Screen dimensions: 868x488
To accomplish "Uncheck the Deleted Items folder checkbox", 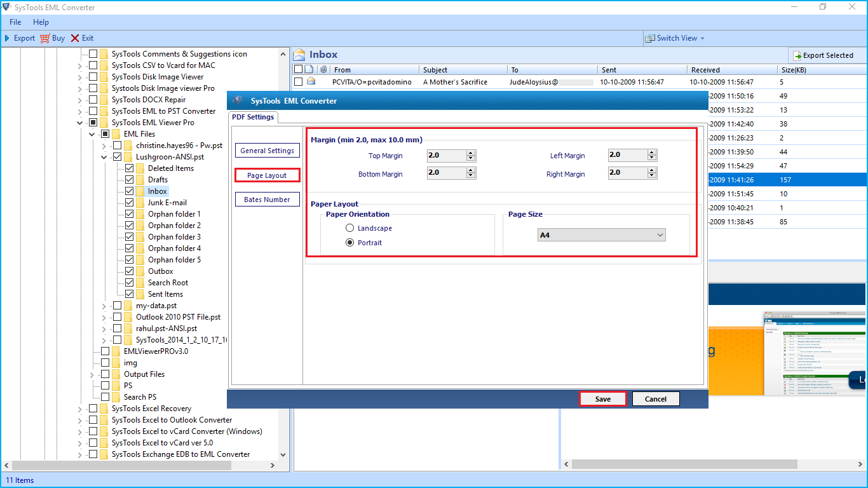I will coord(130,168).
